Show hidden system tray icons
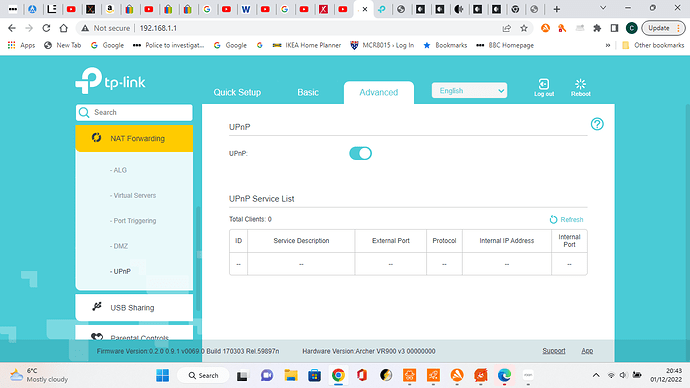The height and width of the screenshot is (388, 690). tap(596, 375)
